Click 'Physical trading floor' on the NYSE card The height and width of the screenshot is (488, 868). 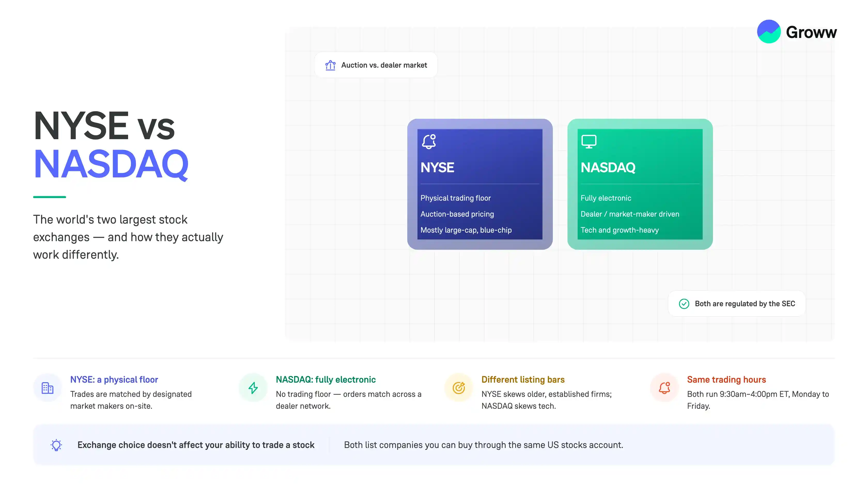[x=455, y=198]
